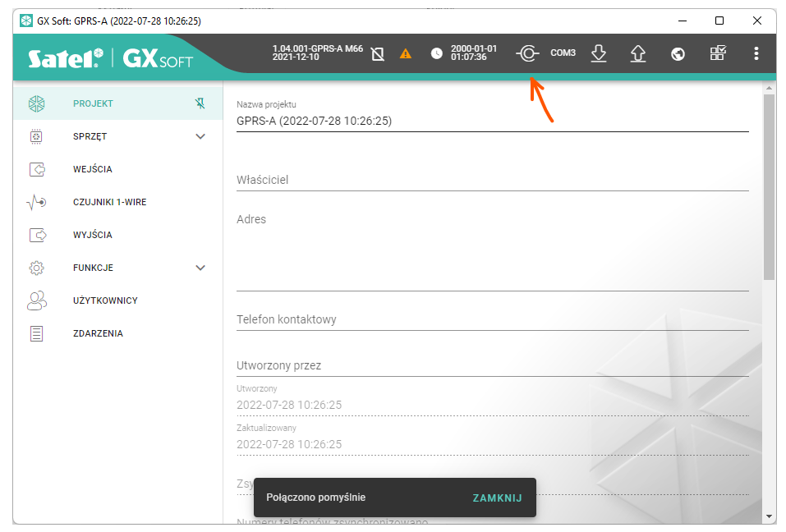Expand the FUNKCJE section chevron
Screen dimensions: 786x532
200,268
